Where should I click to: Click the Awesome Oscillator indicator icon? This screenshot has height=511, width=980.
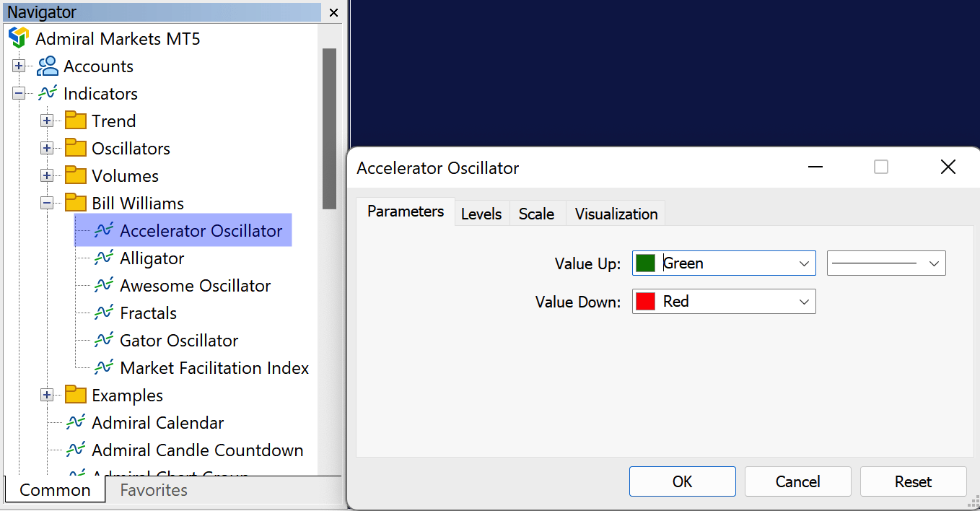click(104, 286)
